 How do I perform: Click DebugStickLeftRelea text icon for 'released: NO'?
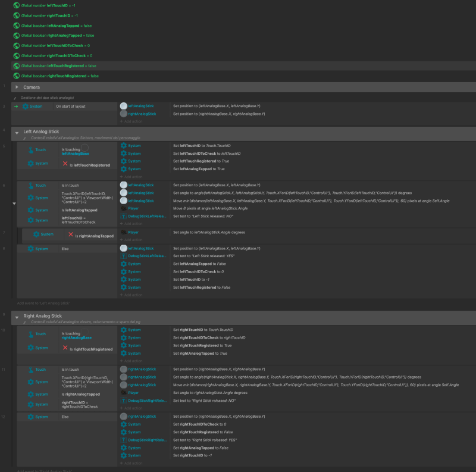(124, 216)
